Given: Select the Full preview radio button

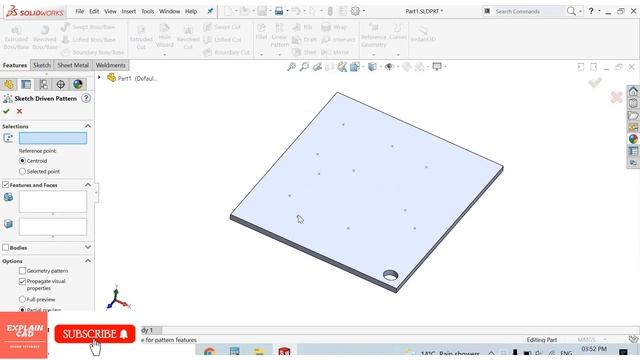Looking at the screenshot, I should 22,299.
